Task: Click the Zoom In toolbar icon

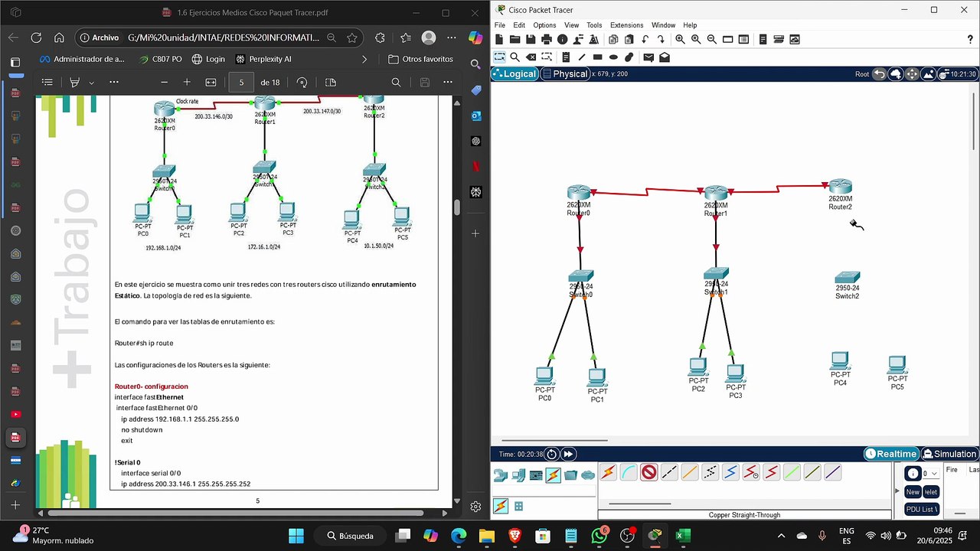Action: (x=680, y=40)
